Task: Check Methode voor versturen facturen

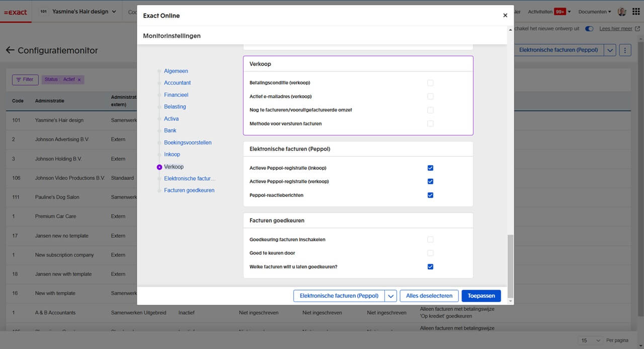Action: pos(430,123)
